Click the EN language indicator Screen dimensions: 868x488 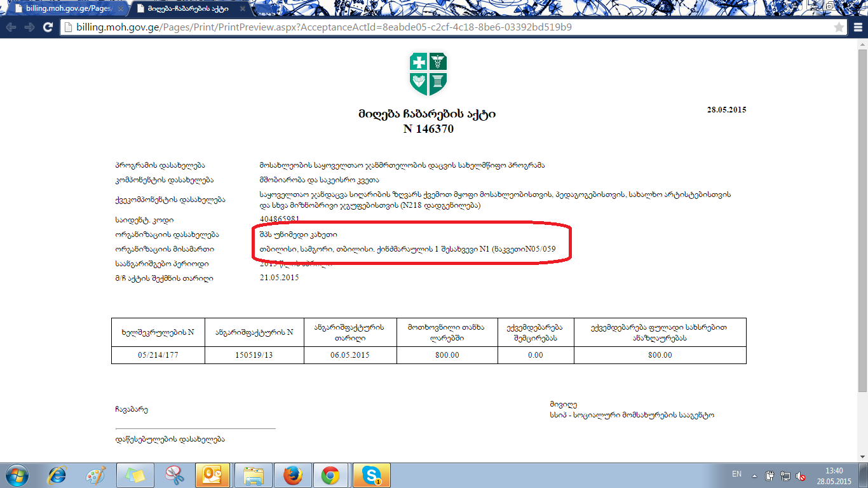tap(736, 475)
